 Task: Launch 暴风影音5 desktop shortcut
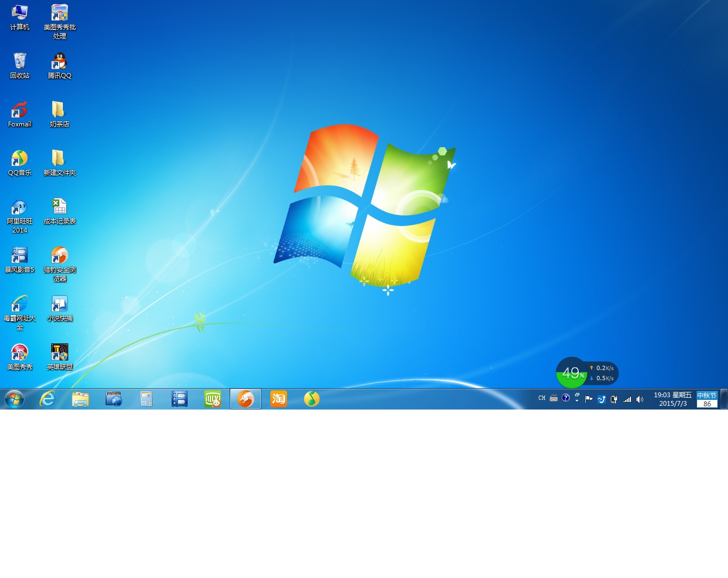20,260
